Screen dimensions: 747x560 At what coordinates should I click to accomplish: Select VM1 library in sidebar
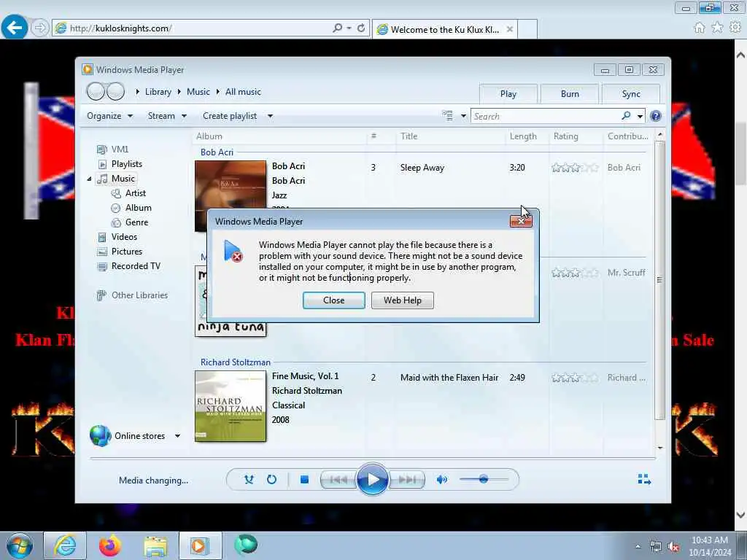tap(113, 149)
